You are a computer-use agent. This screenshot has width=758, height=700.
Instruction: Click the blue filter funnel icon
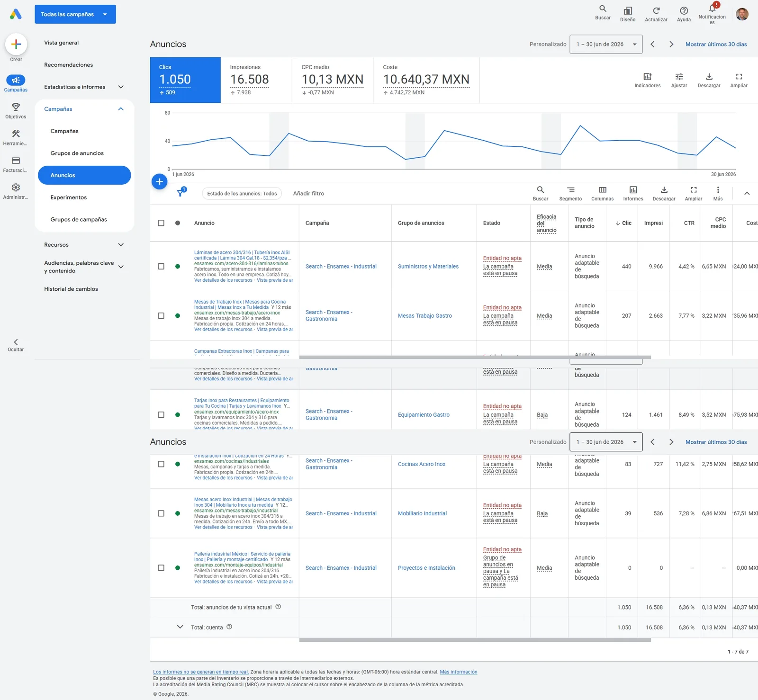point(180,193)
